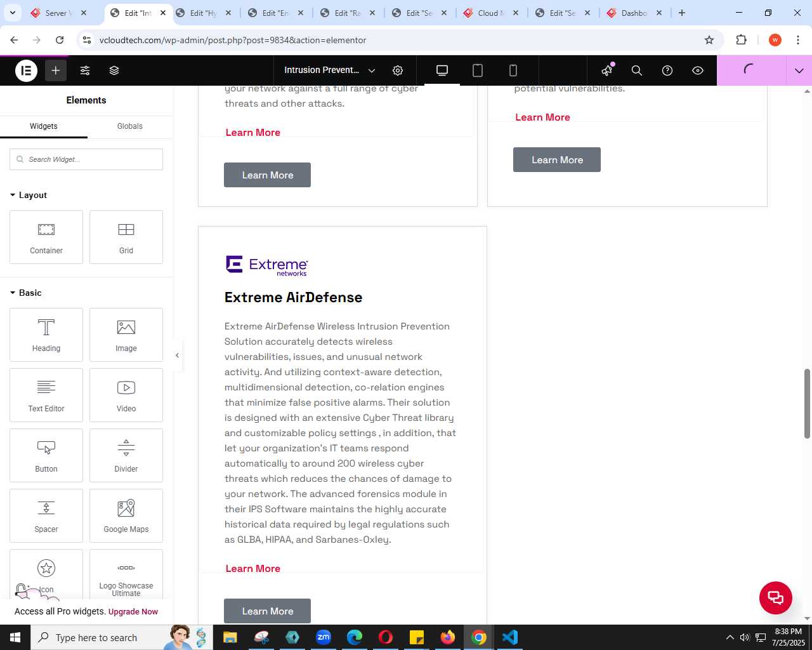Screen dimensions: 812x650
Task: Open the tab search dropdown arrow
Action: [x=13, y=13]
